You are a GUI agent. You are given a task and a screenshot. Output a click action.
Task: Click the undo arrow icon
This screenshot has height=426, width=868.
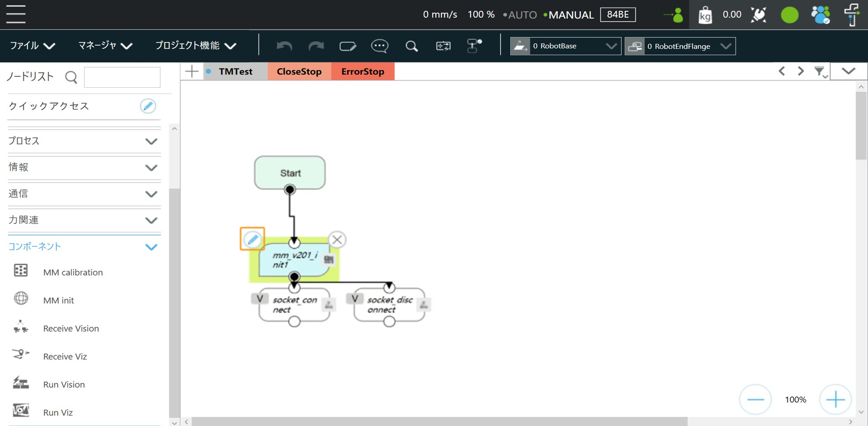click(284, 46)
